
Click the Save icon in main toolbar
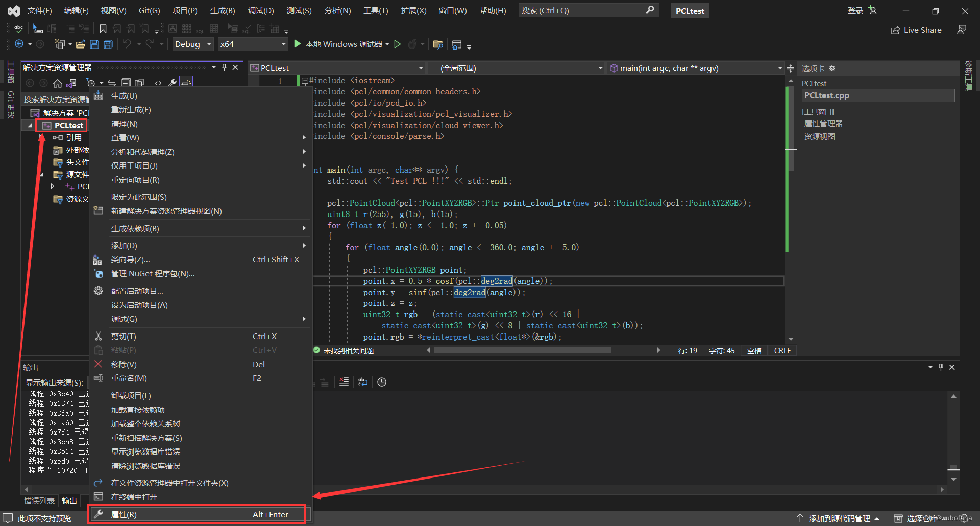click(x=94, y=44)
